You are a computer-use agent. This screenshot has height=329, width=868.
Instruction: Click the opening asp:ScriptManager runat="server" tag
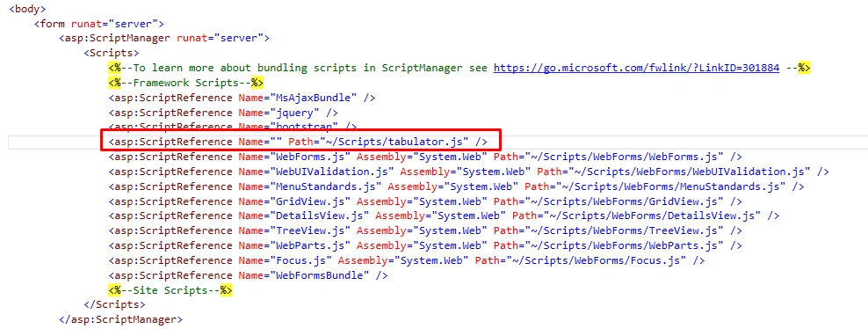[x=164, y=38]
